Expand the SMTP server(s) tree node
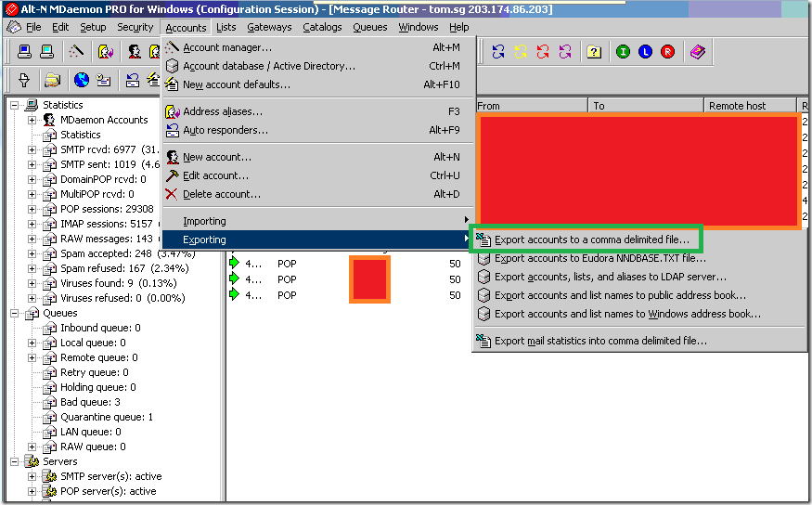This screenshot has width=812, height=505. pyautogui.click(x=32, y=476)
